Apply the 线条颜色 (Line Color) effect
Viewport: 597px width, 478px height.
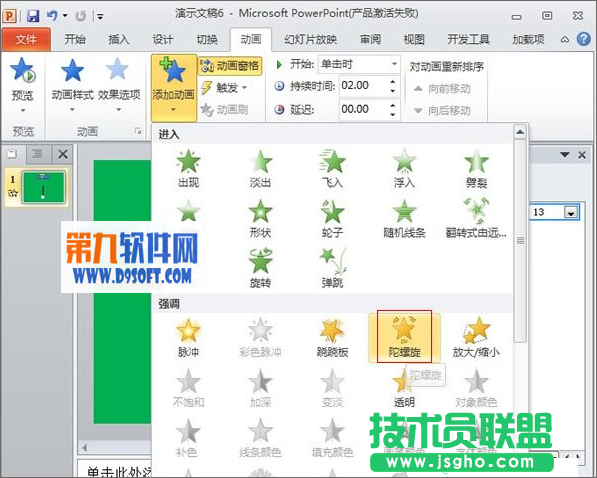(260, 438)
